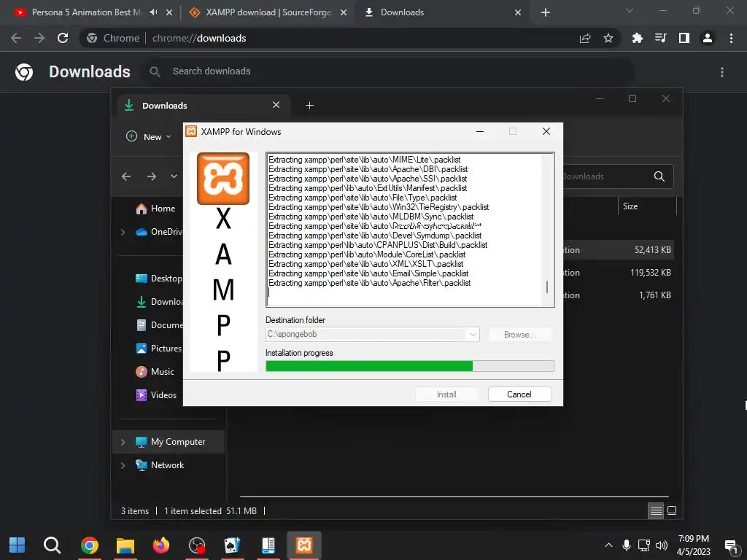Minimize the XAMPP for Windows dialog
This screenshot has width=747, height=560.
(480, 131)
